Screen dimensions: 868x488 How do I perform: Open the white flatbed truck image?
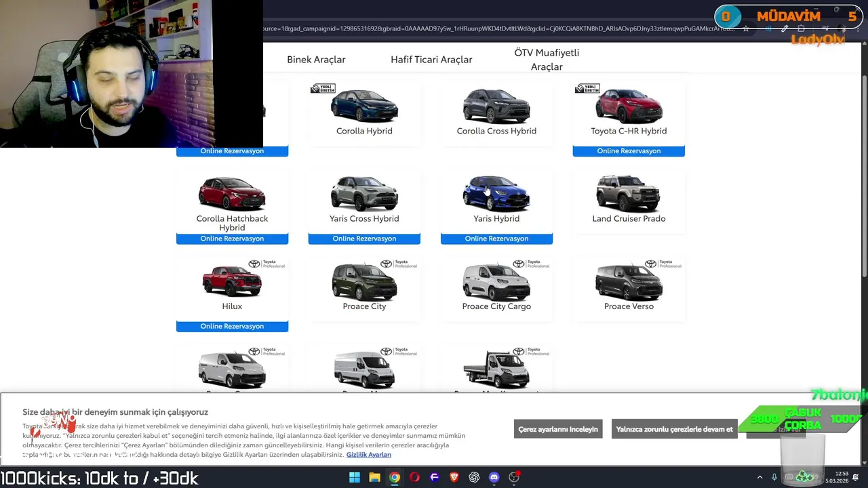click(496, 371)
